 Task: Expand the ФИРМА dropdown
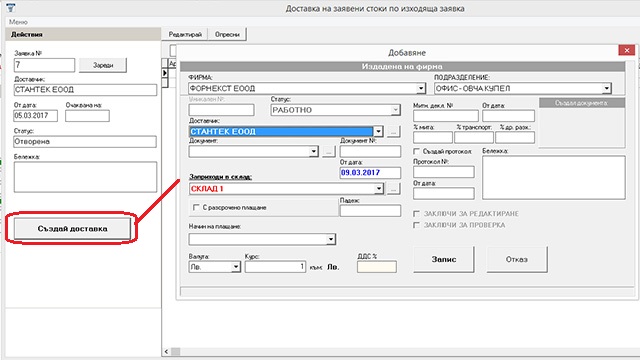(x=421, y=88)
